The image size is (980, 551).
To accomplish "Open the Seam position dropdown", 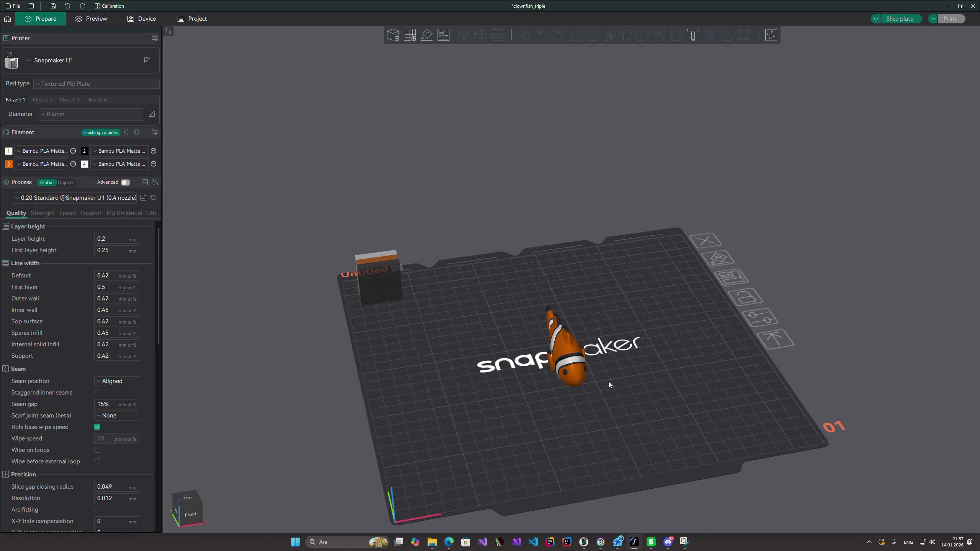I will (x=117, y=381).
